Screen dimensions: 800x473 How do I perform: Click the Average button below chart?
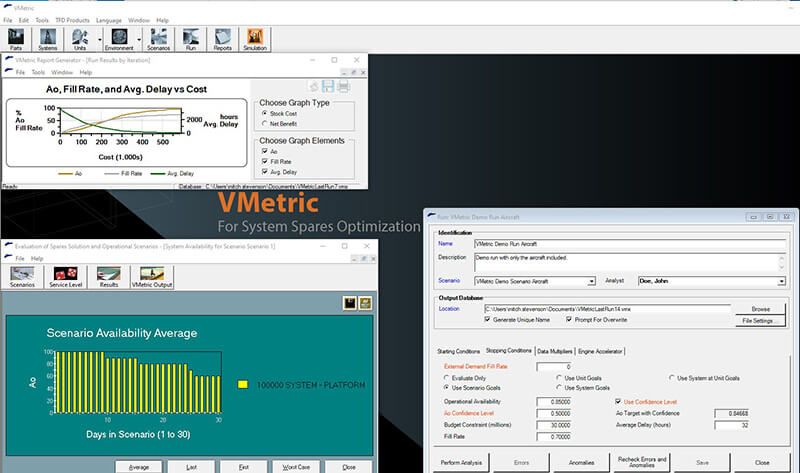coord(139,467)
